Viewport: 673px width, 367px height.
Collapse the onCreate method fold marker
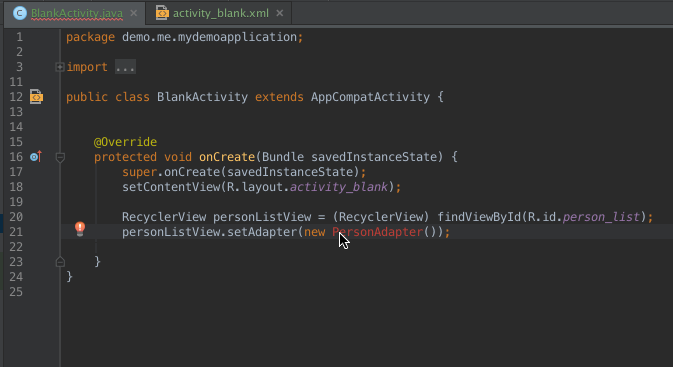point(60,158)
